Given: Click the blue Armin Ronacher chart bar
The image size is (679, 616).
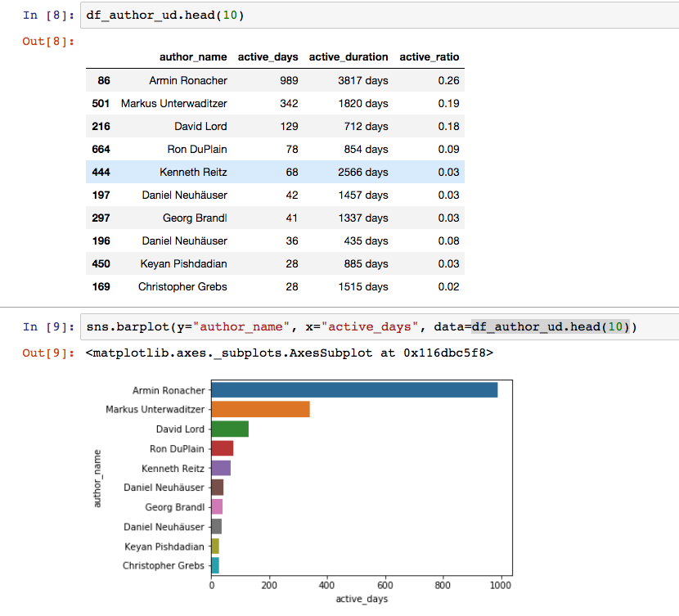Looking at the screenshot, I should (x=355, y=389).
